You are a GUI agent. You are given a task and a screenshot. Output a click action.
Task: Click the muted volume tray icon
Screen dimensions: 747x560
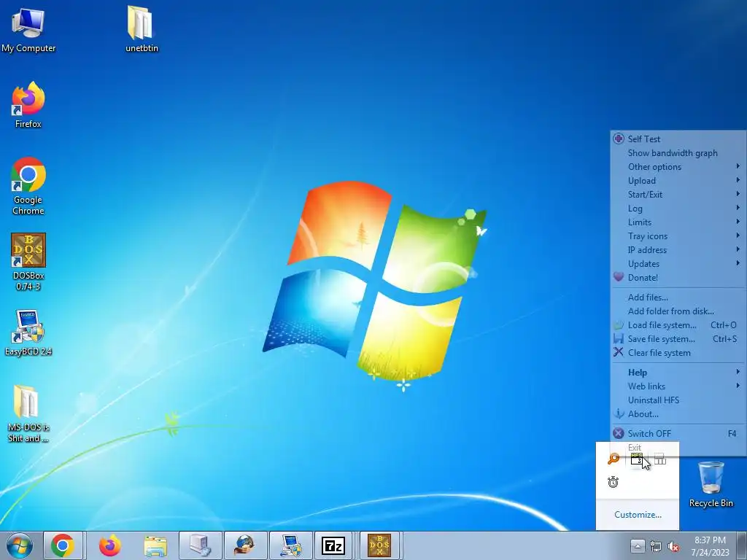tap(673, 547)
